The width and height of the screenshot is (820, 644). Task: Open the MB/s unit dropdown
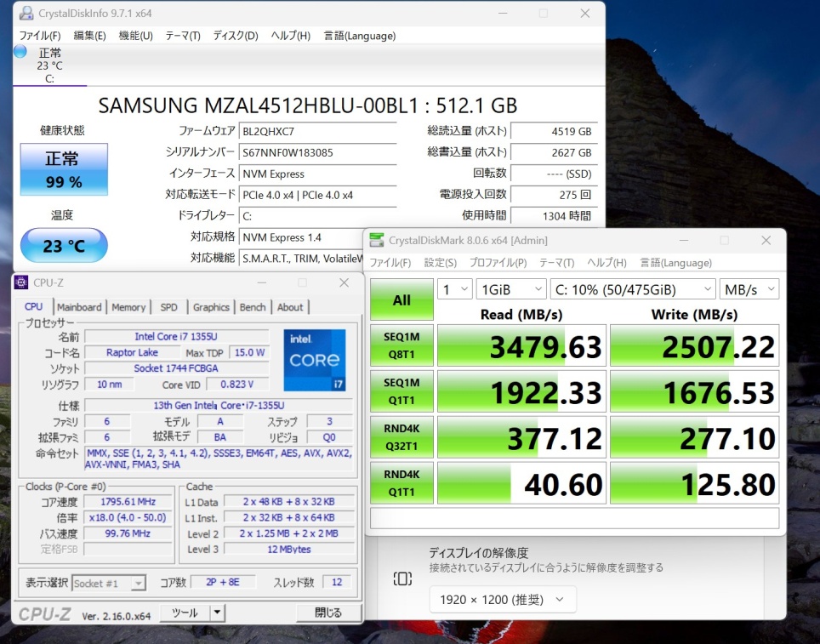coord(749,289)
